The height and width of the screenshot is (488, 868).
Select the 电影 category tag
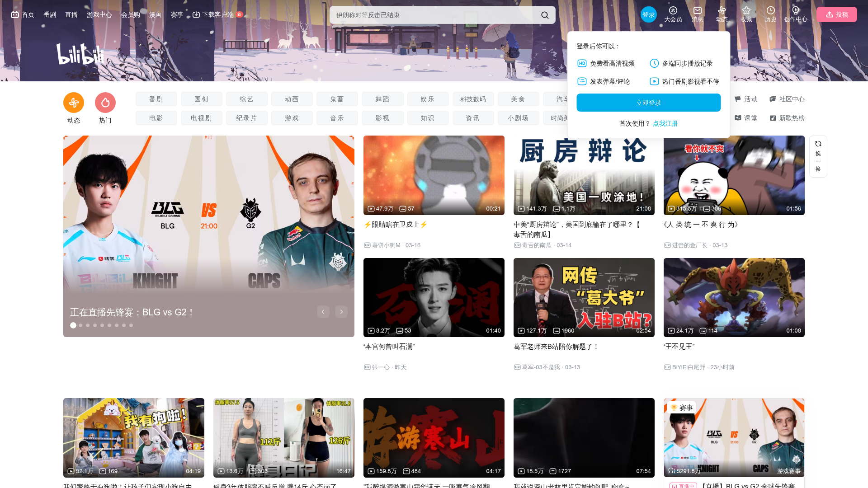(156, 118)
